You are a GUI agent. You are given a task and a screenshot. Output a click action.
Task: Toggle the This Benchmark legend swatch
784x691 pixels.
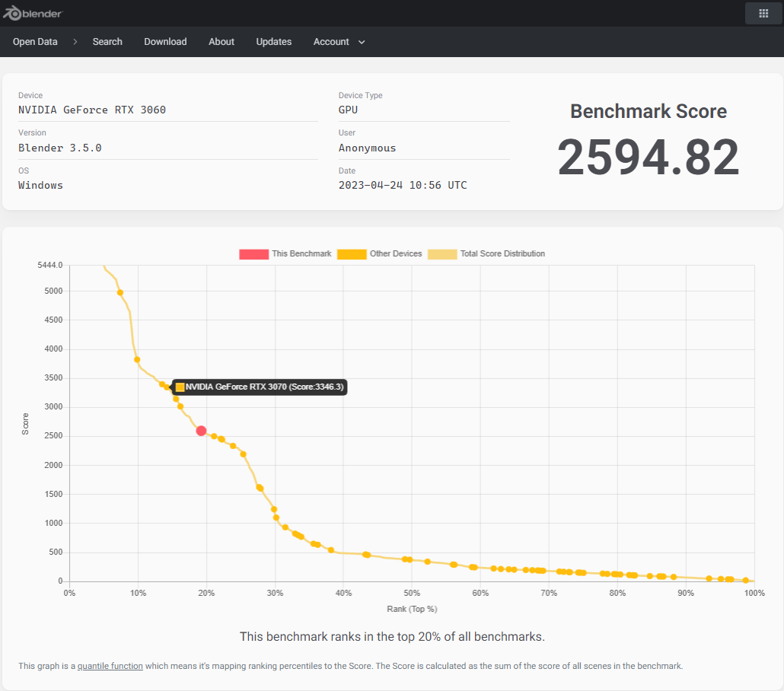coord(254,254)
